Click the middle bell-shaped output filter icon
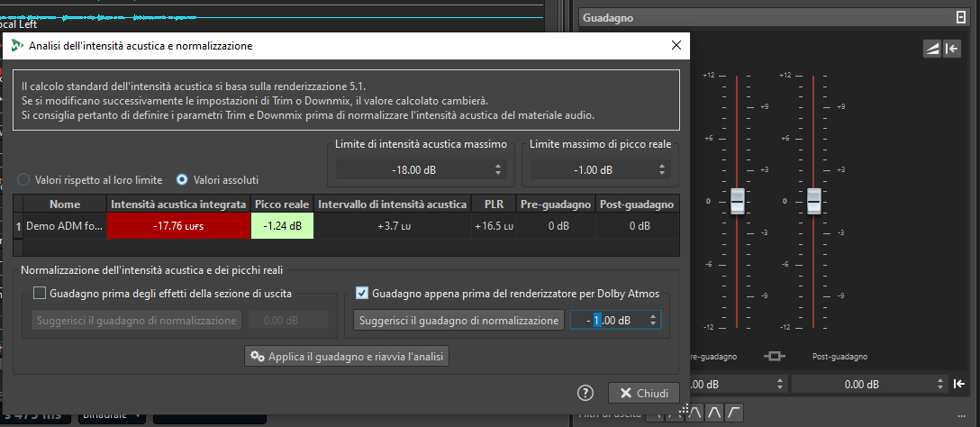980x427 pixels. tap(715, 413)
